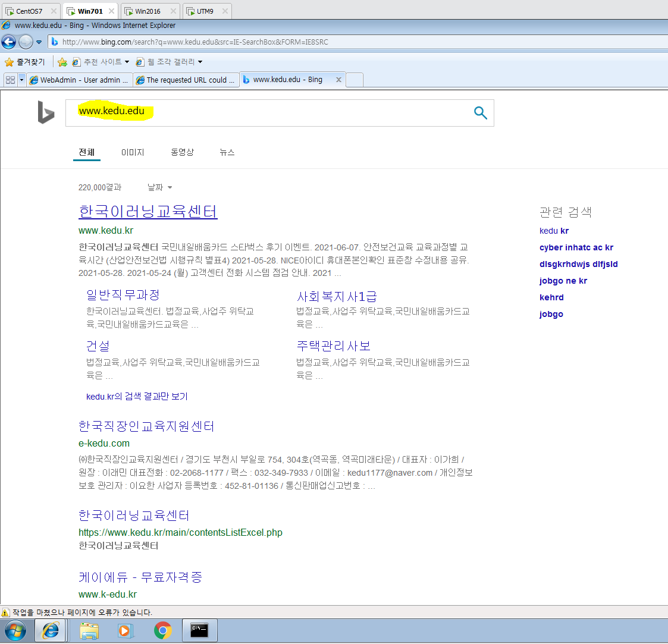668x644 pixels.
Task: Close the UTM9 VM tab
Action: click(225, 11)
